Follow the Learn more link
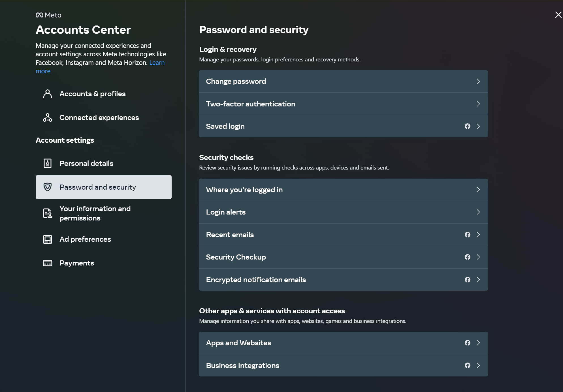Screen dimensions: 563x392 157,63
